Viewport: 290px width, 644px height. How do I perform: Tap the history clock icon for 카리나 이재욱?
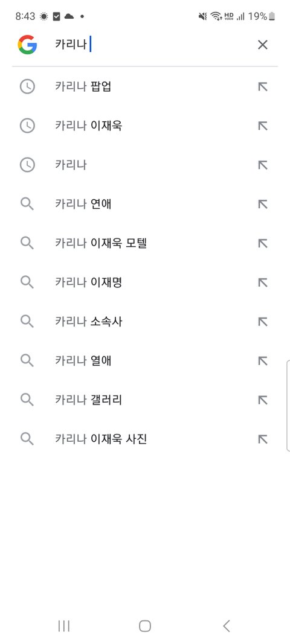click(27, 126)
